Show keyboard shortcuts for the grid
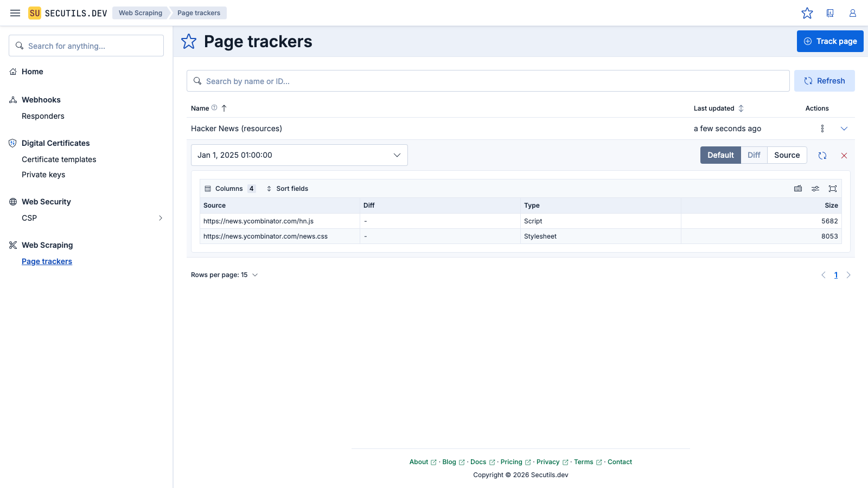The image size is (868, 488). point(798,189)
